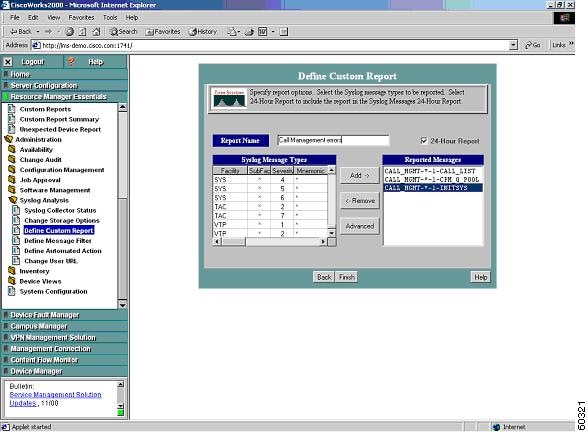This screenshot has width=587, height=432.
Task: Click the Configuration Management folder icon
Action: 12,170
